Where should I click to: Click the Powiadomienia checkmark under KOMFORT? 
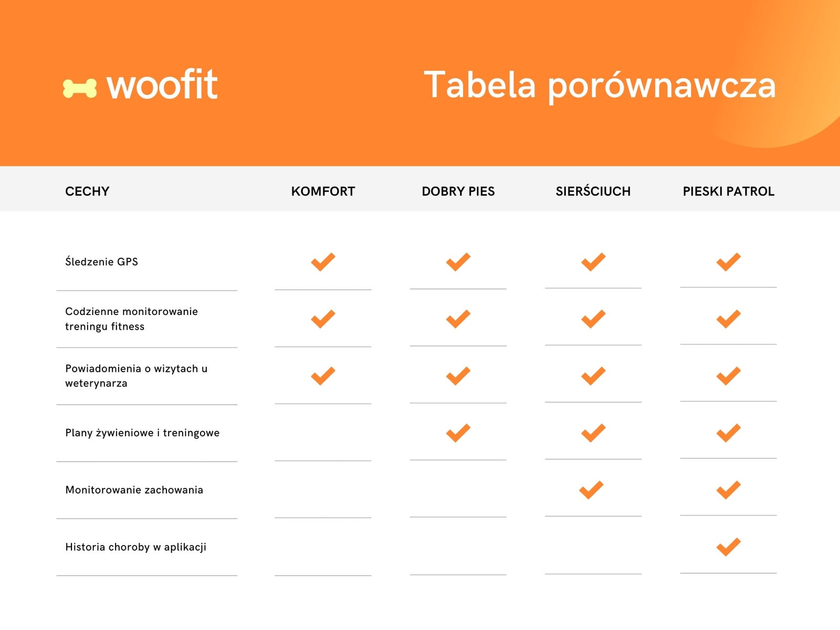tap(323, 376)
